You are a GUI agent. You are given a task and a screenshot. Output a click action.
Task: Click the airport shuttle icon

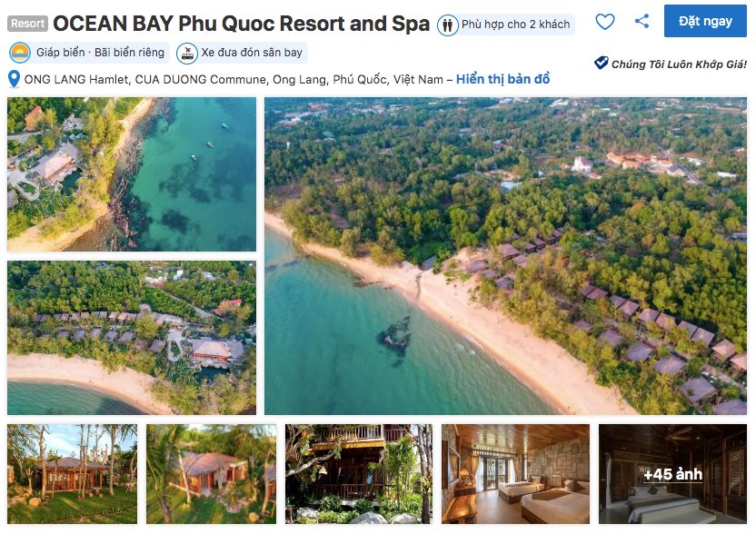pos(187,53)
